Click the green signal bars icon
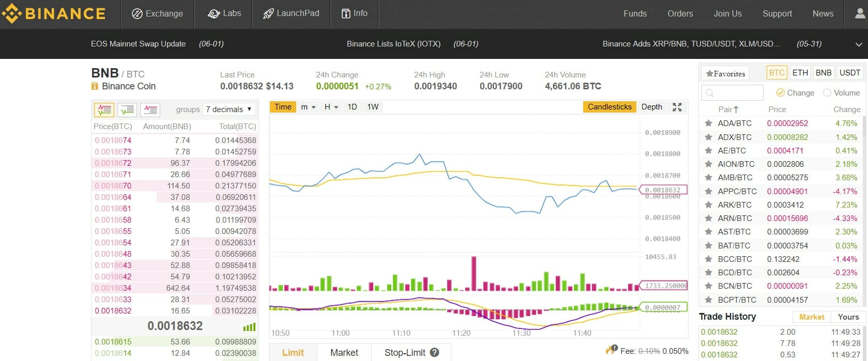This screenshot has width=868, height=361. [249, 326]
